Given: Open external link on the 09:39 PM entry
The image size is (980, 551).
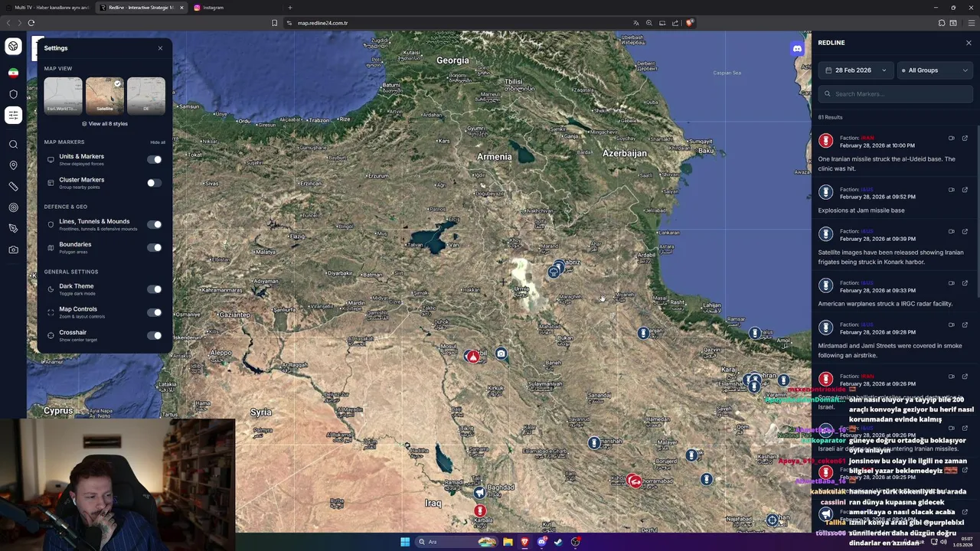Looking at the screenshot, I should [965, 231].
